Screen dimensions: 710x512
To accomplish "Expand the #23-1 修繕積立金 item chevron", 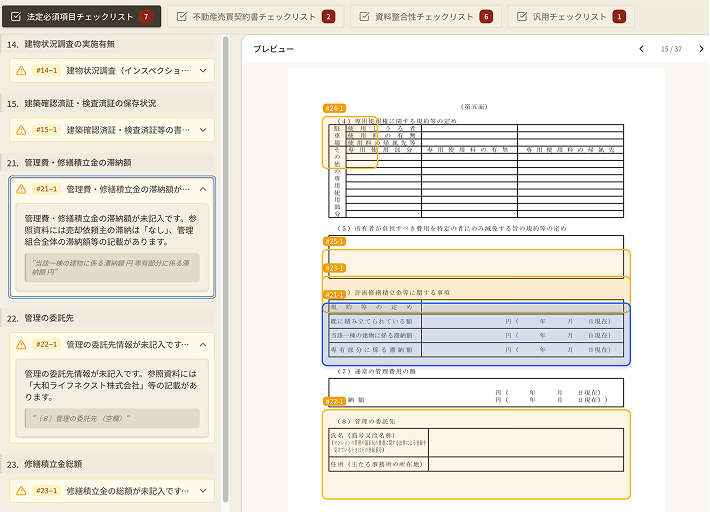I will click(x=203, y=491).
